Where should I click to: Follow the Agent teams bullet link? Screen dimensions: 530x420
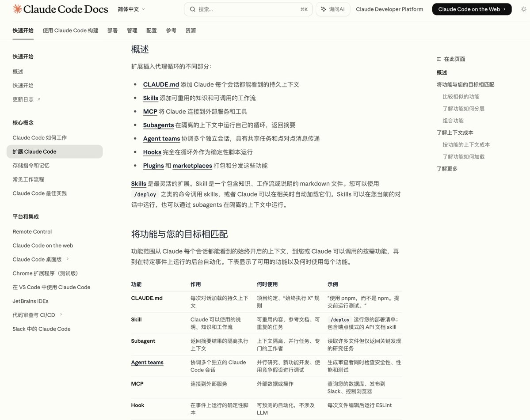pyautogui.click(x=162, y=138)
